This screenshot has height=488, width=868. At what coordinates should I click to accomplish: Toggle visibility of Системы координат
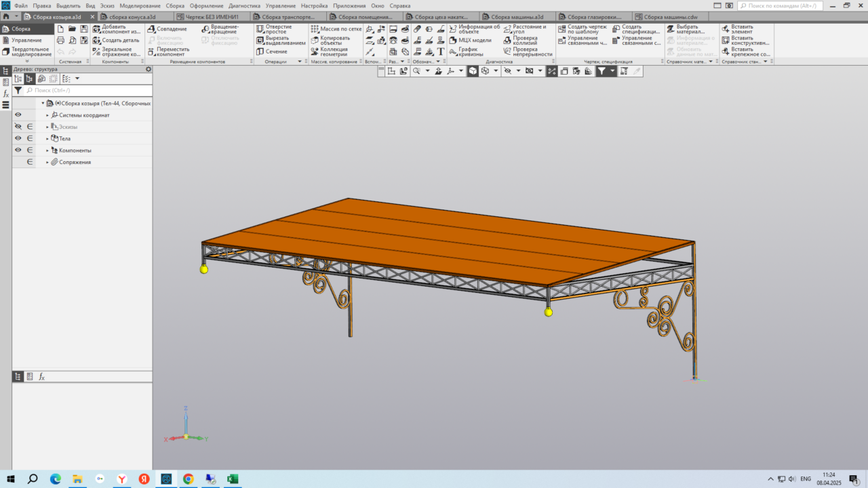[18, 115]
